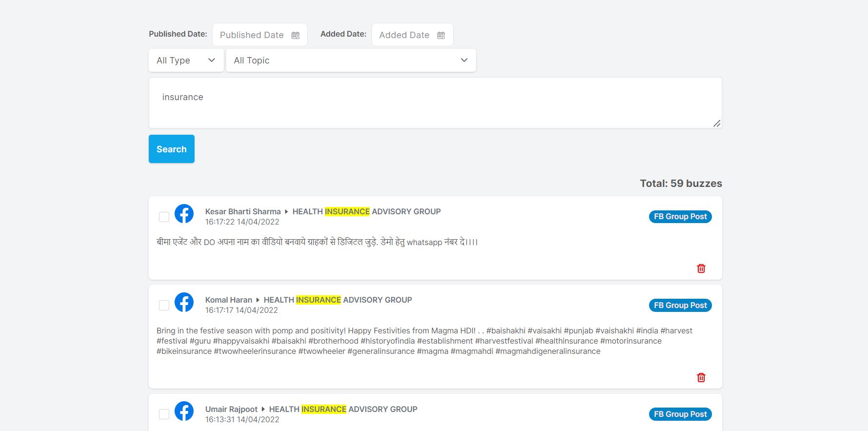Screen dimensions: 868x431
Task: Delete Komal Haran post with trash icon
Action: pyautogui.click(x=701, y=377)
